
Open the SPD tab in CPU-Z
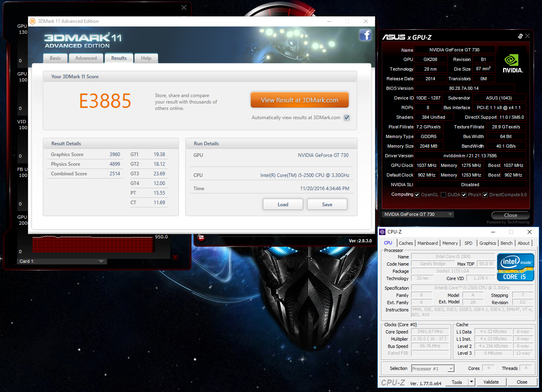coord(468,243)
